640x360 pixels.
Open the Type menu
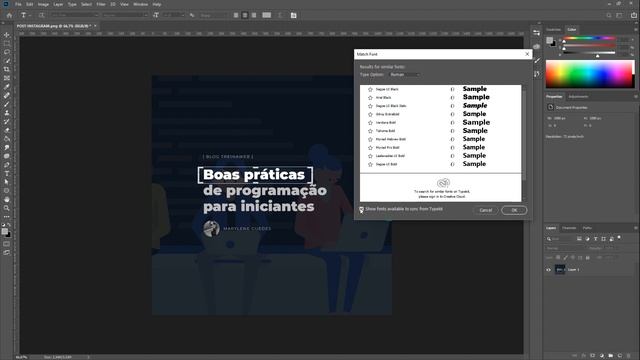[72, 4]
